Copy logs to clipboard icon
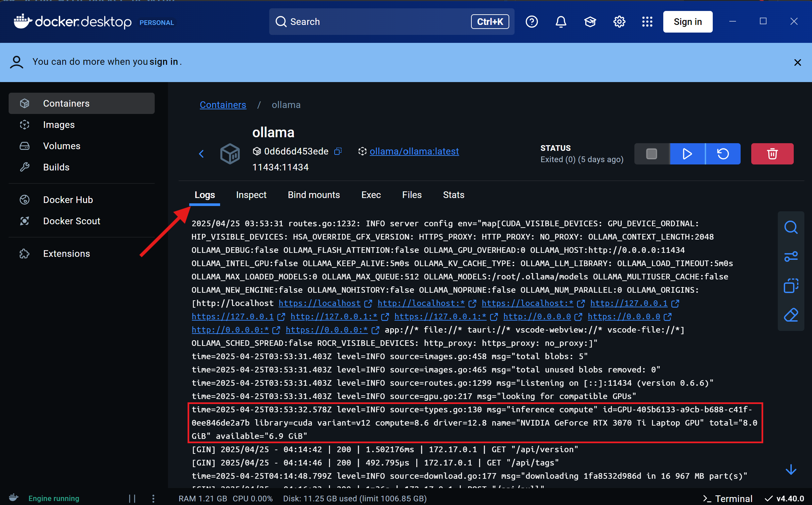Image resolution: width=812 pixels, height=505 pixels. (x=791, y=286)
